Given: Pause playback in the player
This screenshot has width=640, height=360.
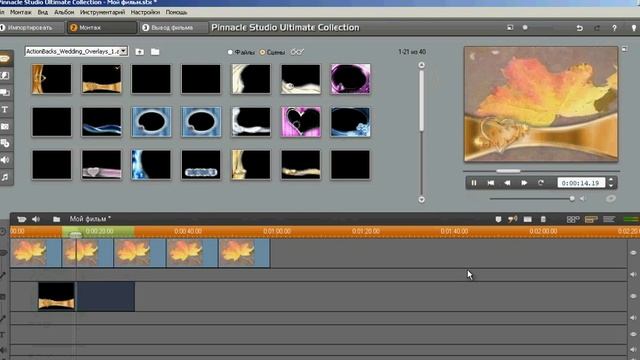Looking at the screenshot, I should (474, 183).
